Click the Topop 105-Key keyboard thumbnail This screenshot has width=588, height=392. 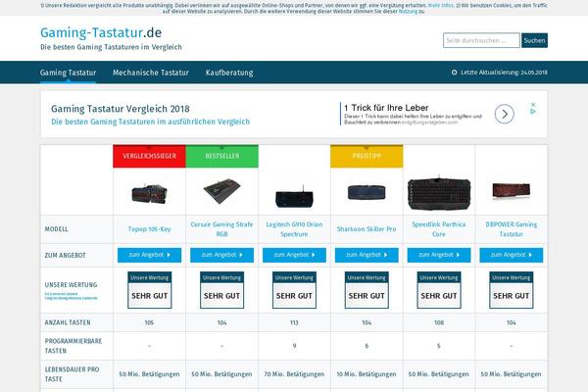pyautogui.click(x=149, y=194)
